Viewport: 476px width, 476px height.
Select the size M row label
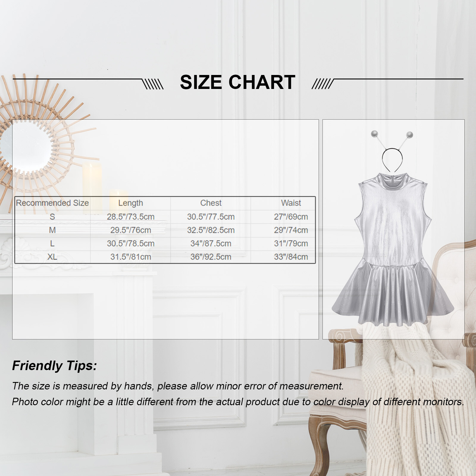52,230
